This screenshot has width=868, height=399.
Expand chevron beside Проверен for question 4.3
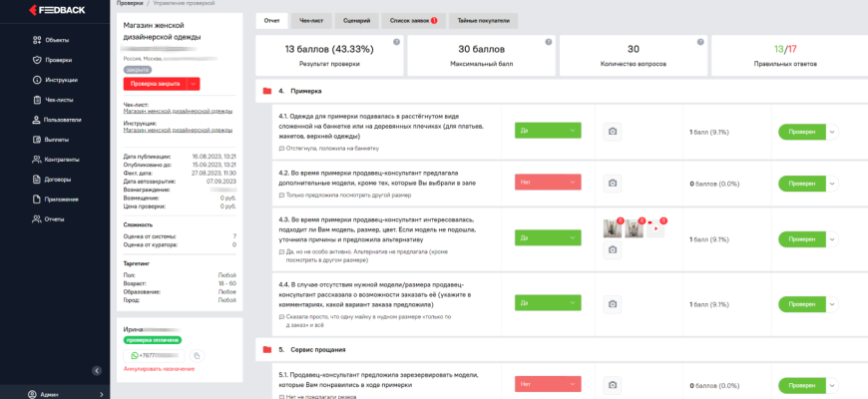pos(833,240)
